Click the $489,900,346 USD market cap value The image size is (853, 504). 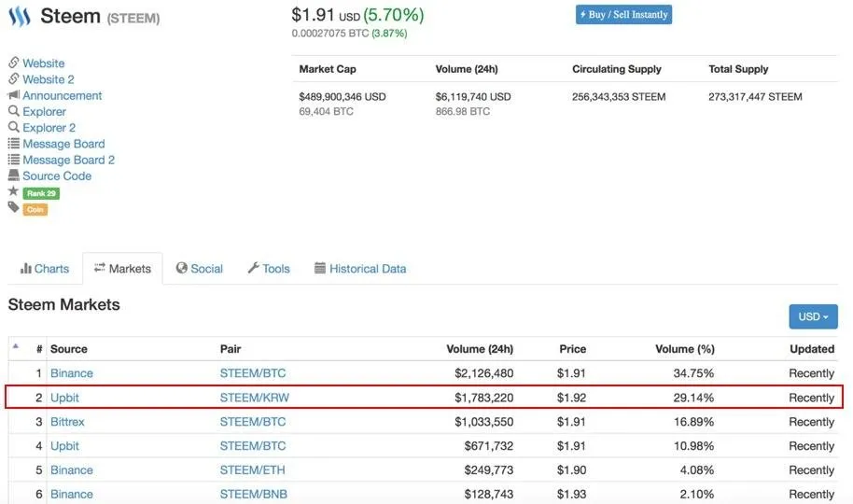343,97
